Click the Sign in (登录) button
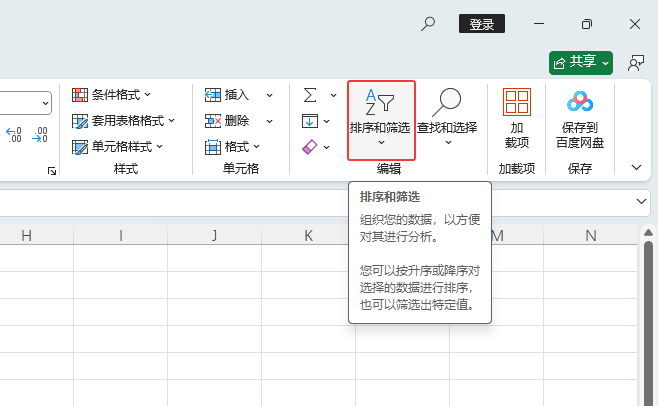 point(481,24)
